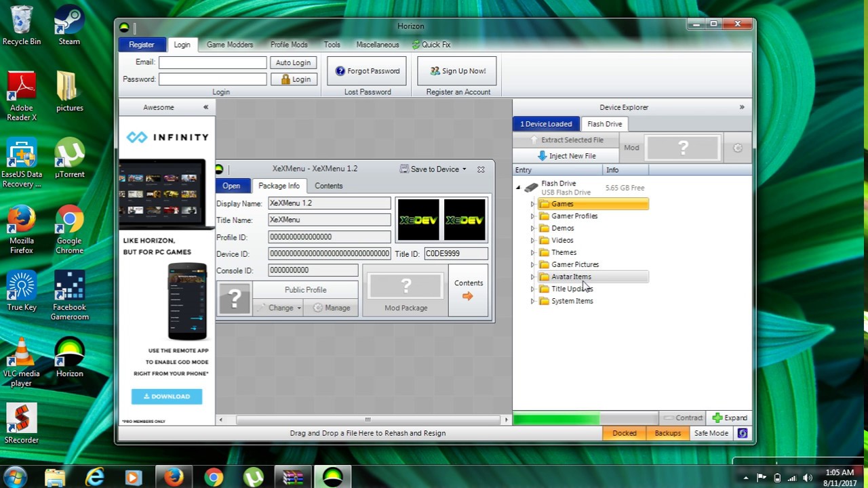The image size is (868, 488).
Task: Open Google Chrome desktop icon
Action: (69, 229)
